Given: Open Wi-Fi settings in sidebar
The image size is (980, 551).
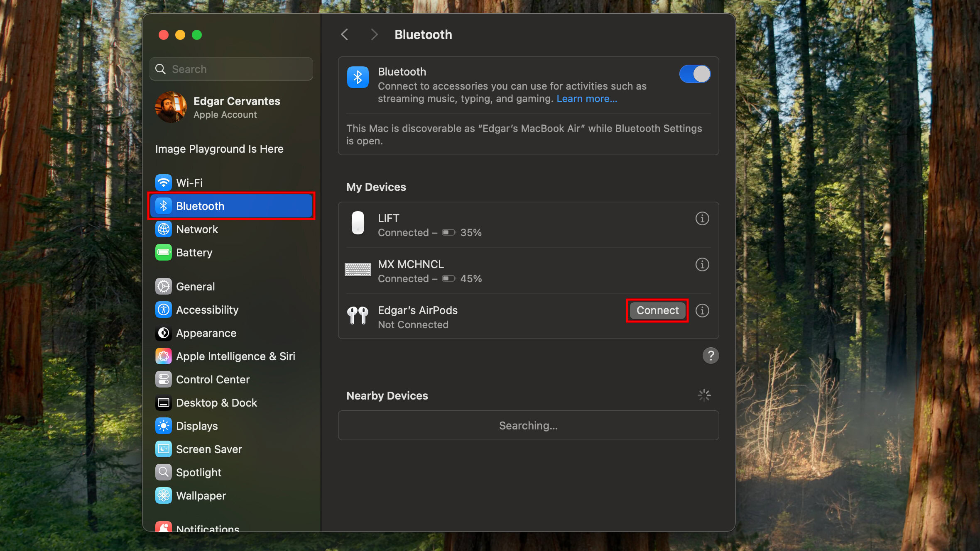Looking at the screenshot, I should click(x=189, y=183).
